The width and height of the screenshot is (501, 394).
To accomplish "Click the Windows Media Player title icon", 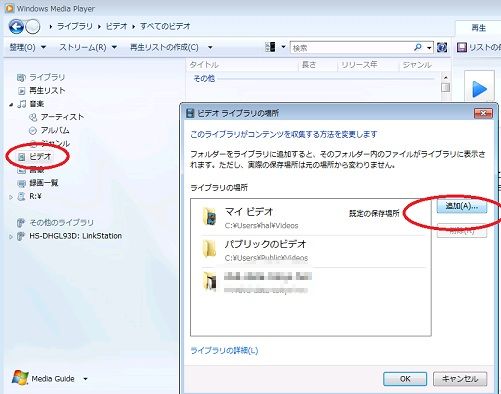I will pyautogui.click(x=10, y=8).
